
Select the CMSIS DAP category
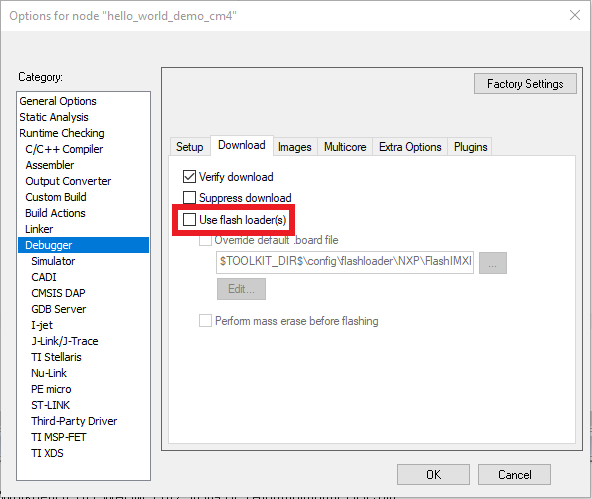click(x=59, y=293)
